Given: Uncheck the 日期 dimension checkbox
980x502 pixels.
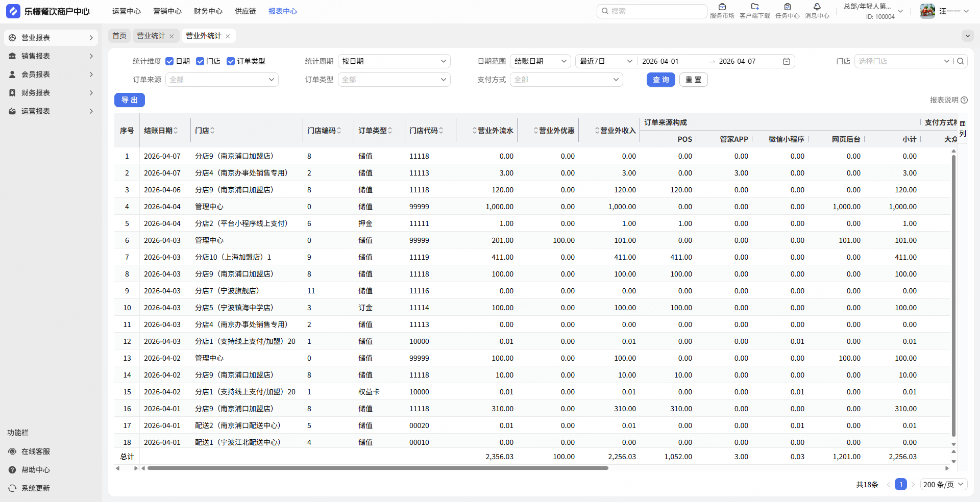Looking at the screenshot, I should pyautogui.click(x=170, y=61).
